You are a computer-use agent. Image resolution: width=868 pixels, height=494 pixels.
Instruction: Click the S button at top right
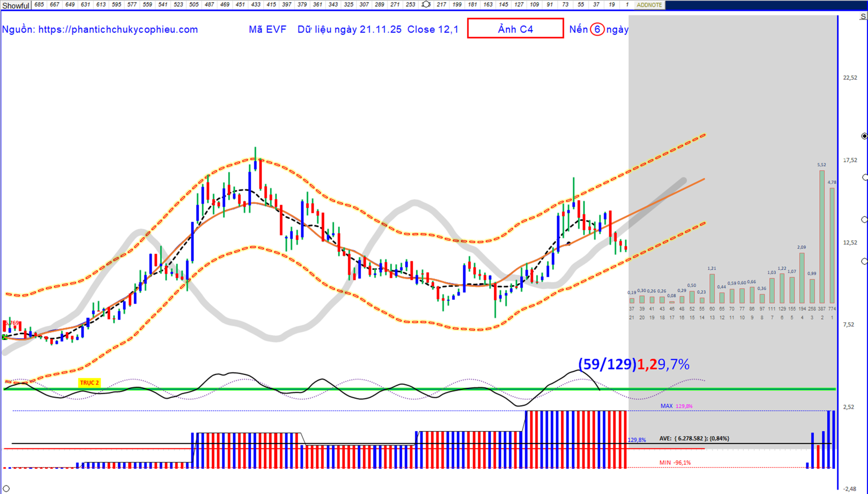click(863, 17)
